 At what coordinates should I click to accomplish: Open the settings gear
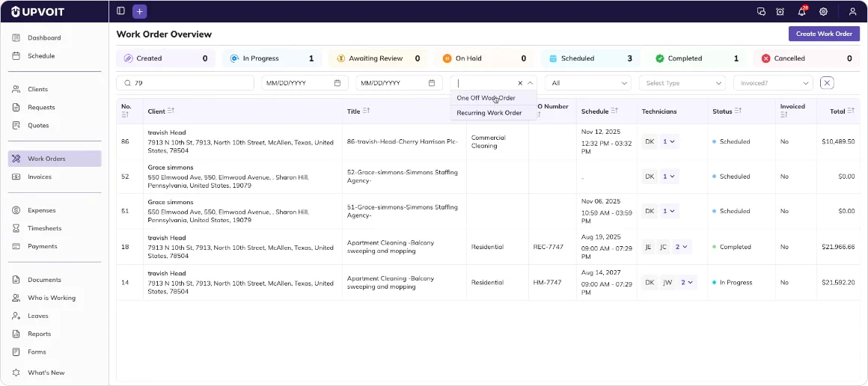coord(823,12)
